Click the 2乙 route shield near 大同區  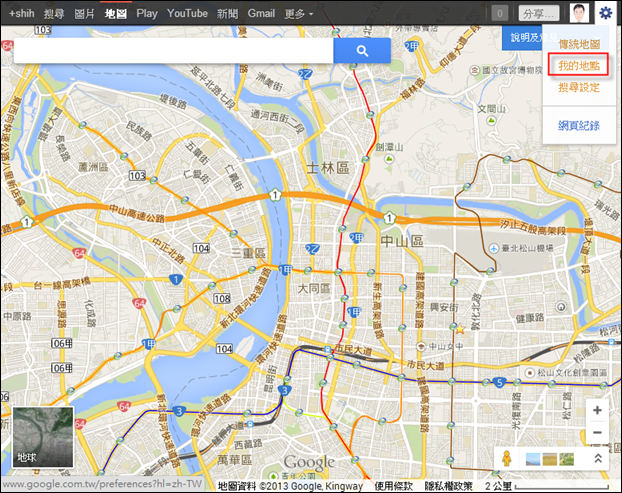[313, 249]
